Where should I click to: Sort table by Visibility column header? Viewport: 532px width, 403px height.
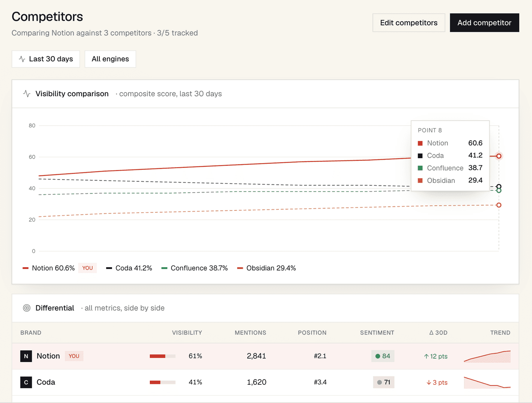click(187, 332)
